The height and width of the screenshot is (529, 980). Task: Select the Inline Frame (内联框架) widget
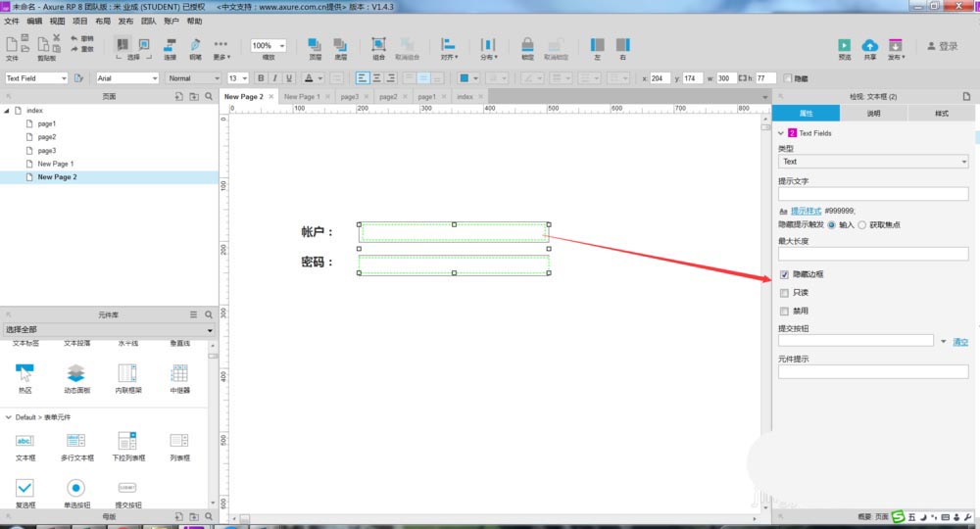128,378
